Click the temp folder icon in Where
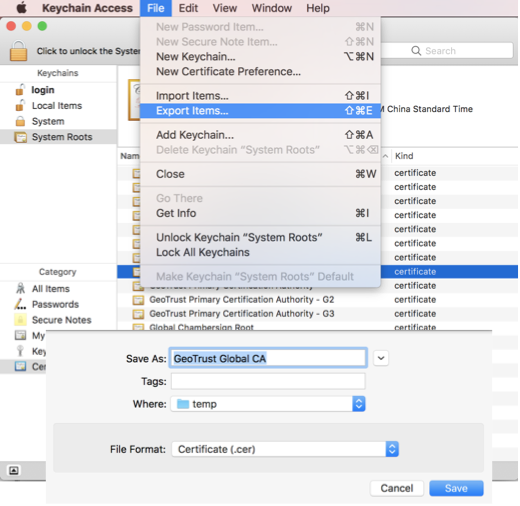This screenshot has height=506, width=520. point(183,404)
